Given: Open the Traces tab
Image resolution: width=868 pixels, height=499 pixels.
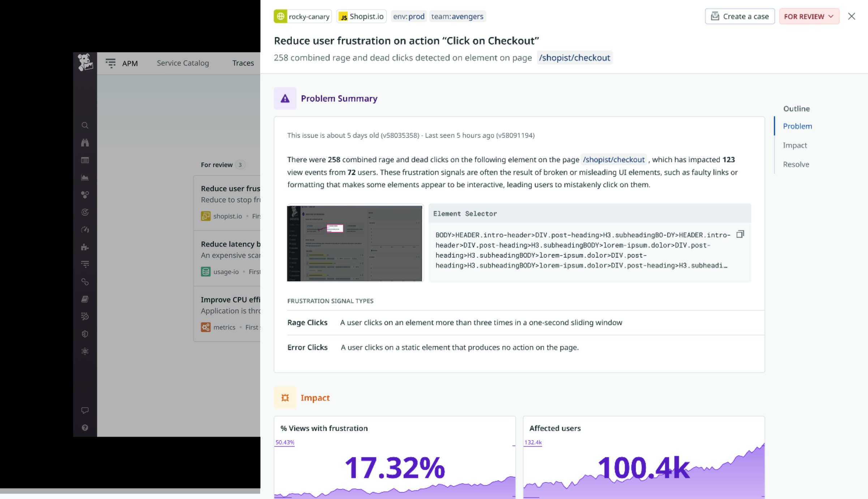Looking at the screenshot, I should (243, 63).
